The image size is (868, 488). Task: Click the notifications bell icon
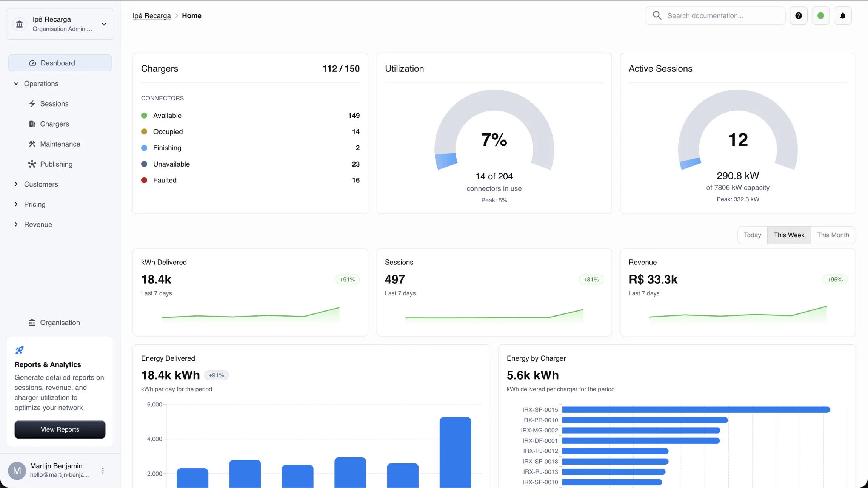[x=843, y=15]
